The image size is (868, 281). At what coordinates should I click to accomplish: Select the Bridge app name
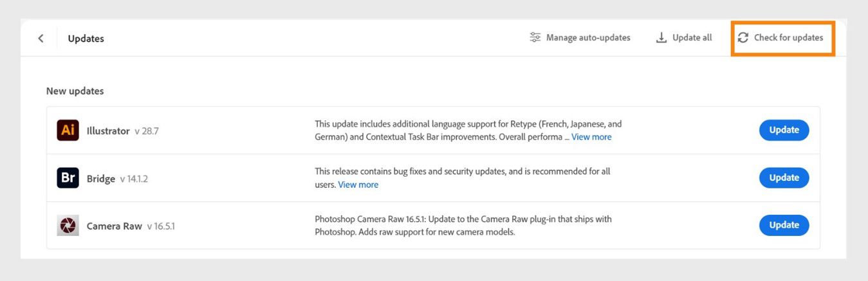101,179
